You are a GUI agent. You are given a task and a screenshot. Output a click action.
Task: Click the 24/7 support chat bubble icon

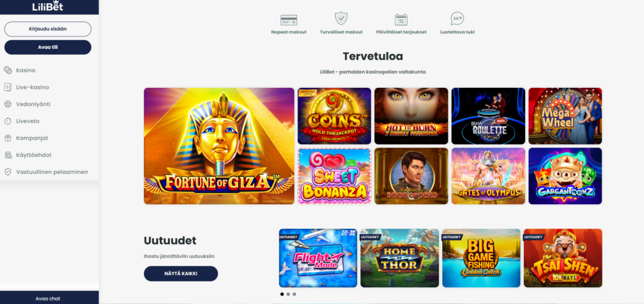coord(457,18)
